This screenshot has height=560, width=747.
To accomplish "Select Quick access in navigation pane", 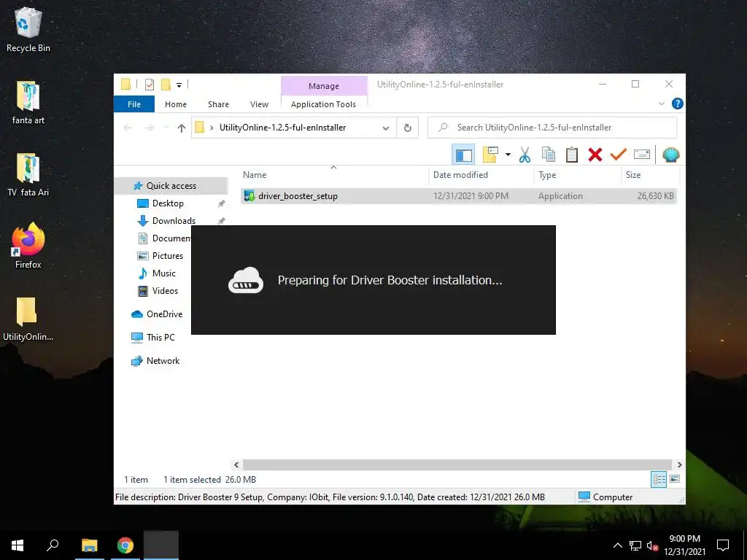I will (171, 186).
